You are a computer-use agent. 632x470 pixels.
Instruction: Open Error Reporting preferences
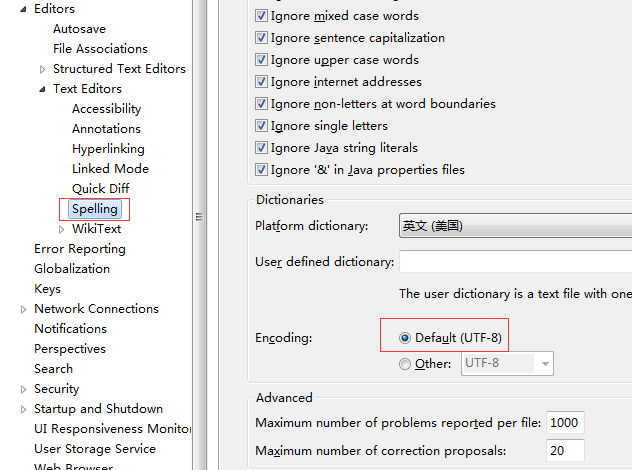(x=80, y=249)
